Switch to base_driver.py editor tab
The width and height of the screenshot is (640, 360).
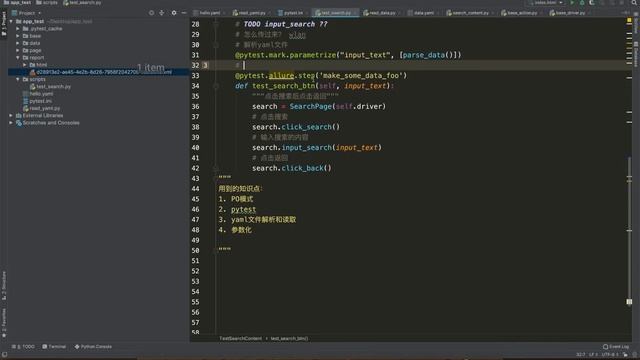pyautogui.click(x=570, y=13)
